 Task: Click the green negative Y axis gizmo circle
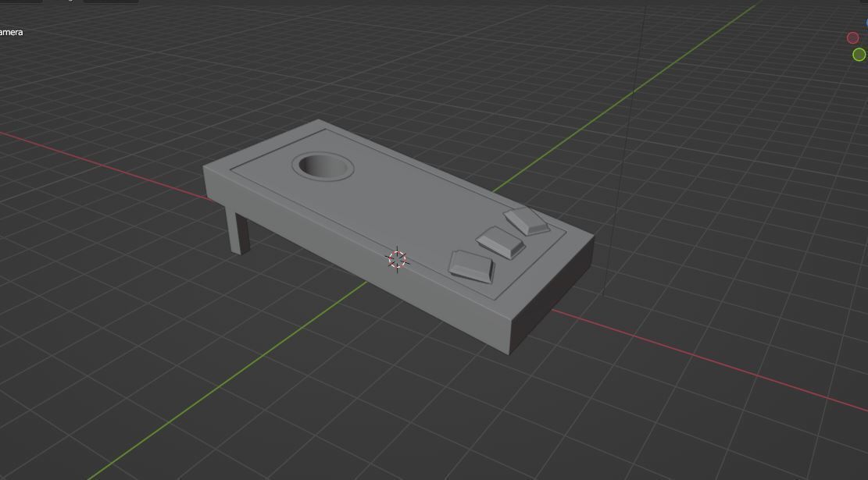click(x=859, y=54)
